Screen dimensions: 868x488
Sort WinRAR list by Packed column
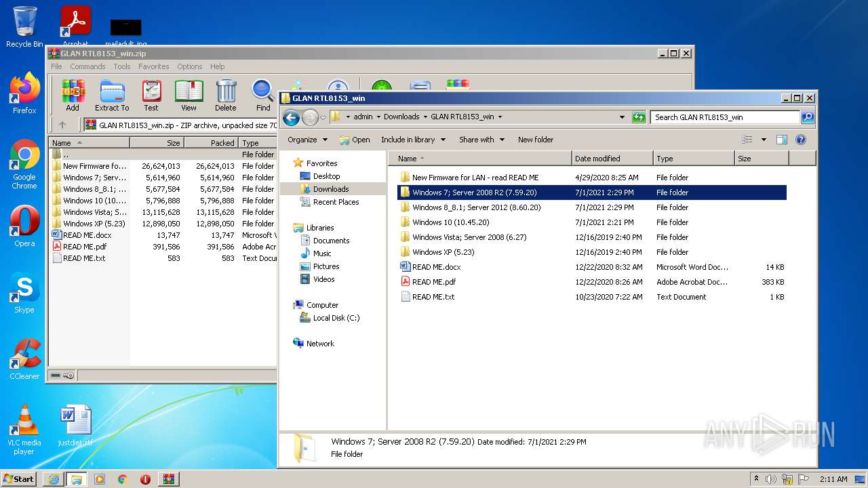211,143
